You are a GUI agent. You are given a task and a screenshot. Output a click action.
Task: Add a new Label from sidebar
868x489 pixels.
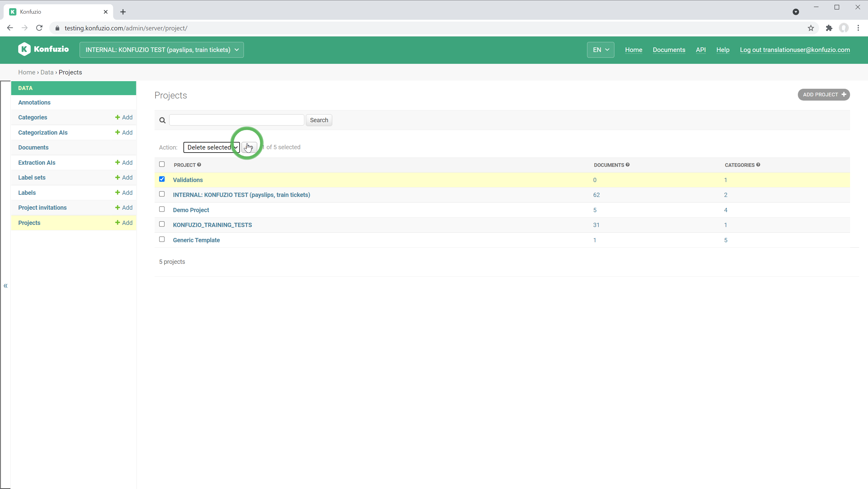(124, 193)
